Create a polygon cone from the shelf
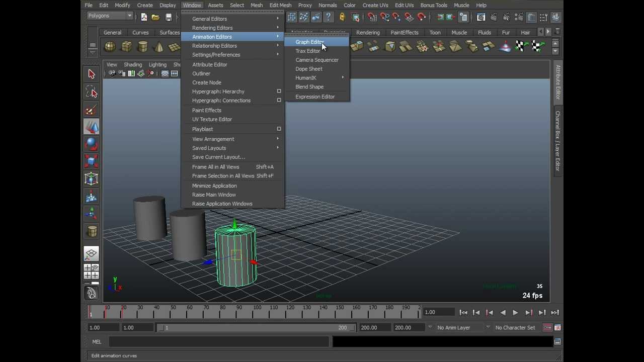The height and width of the screenshot is (362, 644). (158, 47)
